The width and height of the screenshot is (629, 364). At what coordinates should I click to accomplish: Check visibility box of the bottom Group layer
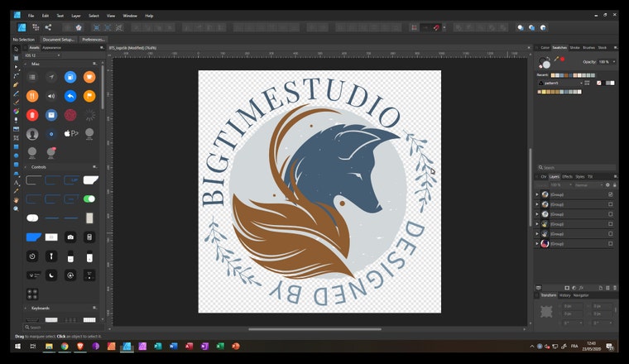click(610, 244)
